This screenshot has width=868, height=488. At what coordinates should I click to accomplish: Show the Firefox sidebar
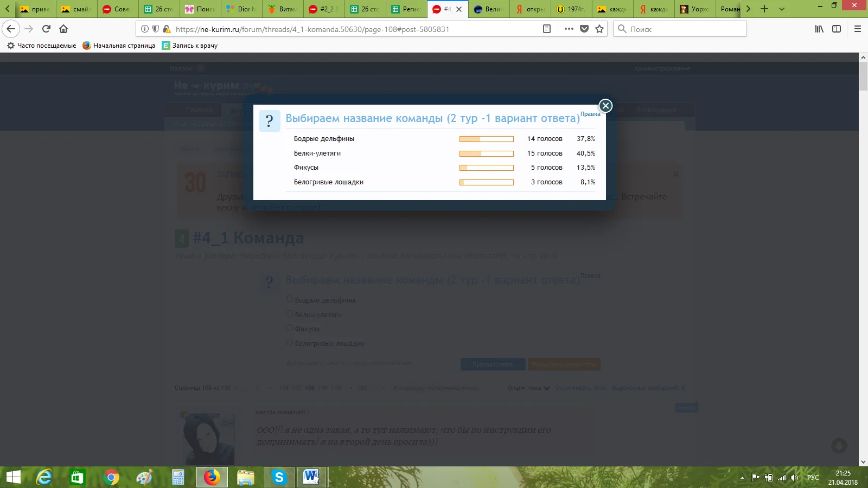(837, 29)
